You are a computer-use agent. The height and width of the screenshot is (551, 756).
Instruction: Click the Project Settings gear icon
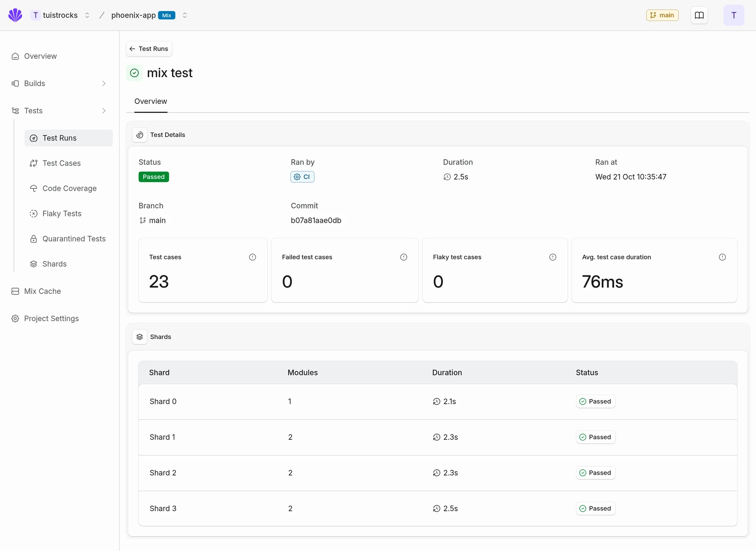pos(15,318)
